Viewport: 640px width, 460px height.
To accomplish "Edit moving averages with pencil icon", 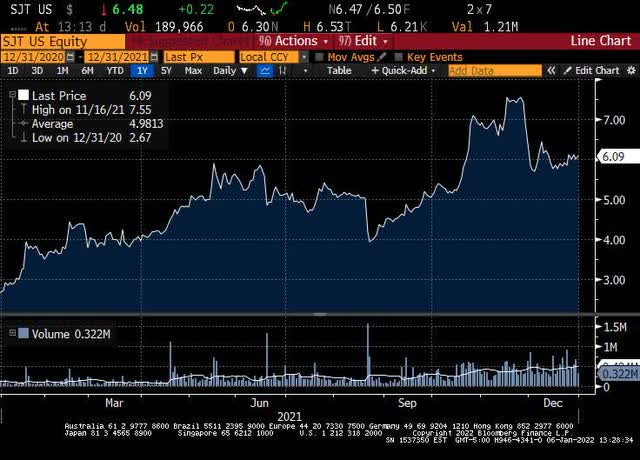I will pos(382,57).
